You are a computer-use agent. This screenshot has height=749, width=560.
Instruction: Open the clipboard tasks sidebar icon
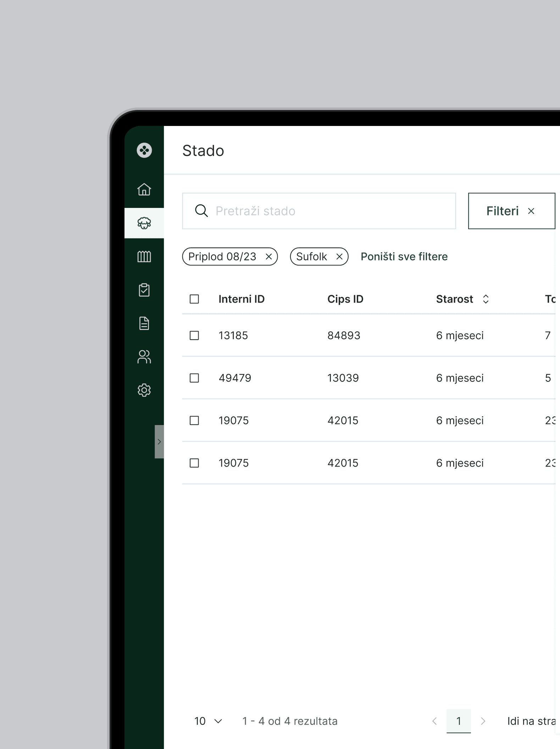[144, 290]
